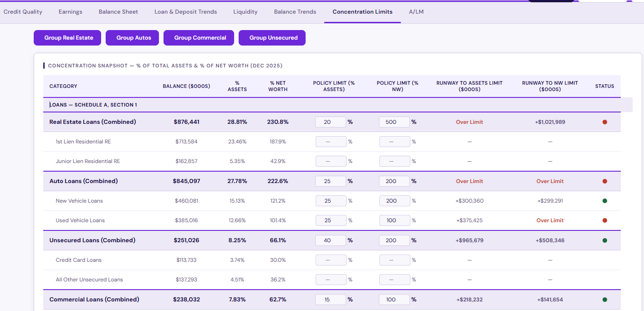The height and width of the screenshot is (311, 644).
Task: Click the green status dot for Commercial Loans
Action: [604, 300]
